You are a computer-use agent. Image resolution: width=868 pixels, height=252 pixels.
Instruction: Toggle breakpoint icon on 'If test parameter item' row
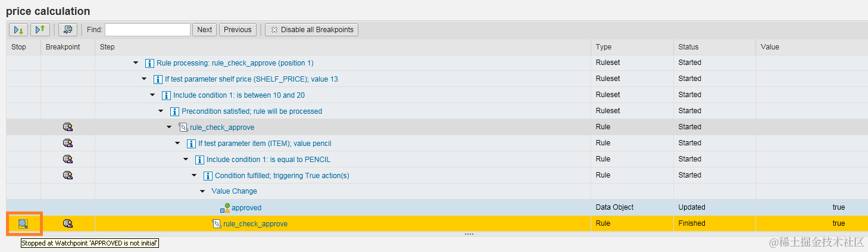[x=68, y=143]
